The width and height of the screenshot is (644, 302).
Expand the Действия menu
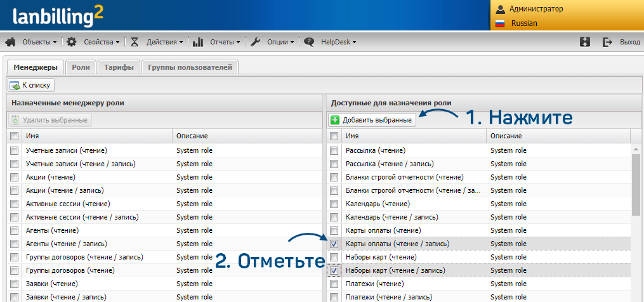(165, 42)
